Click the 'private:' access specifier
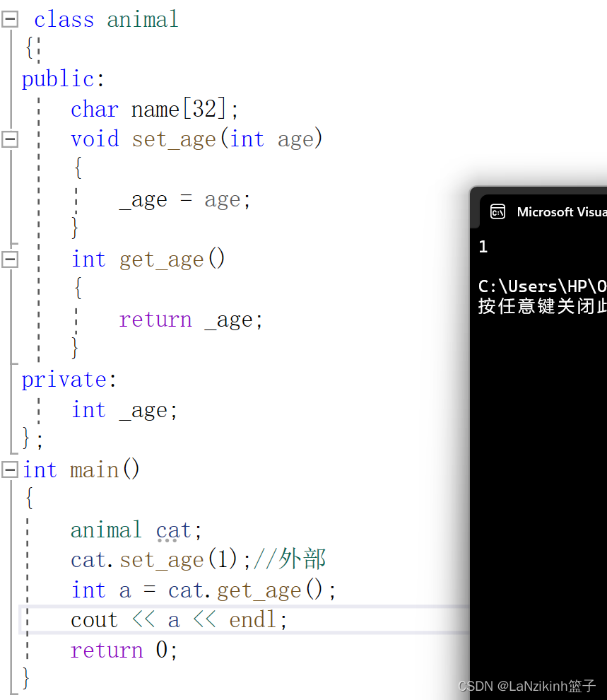This screenshot has width=607, height=700. [x=69, y=380]
